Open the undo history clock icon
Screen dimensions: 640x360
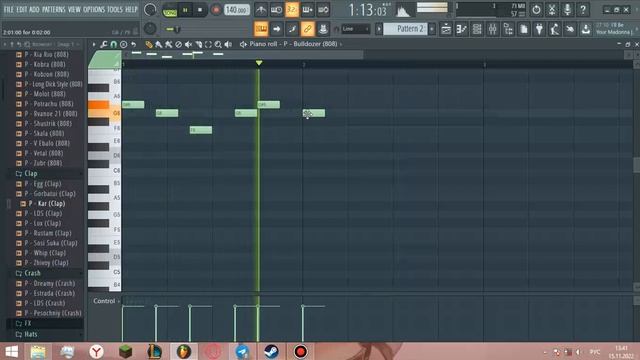pos(536,9)
